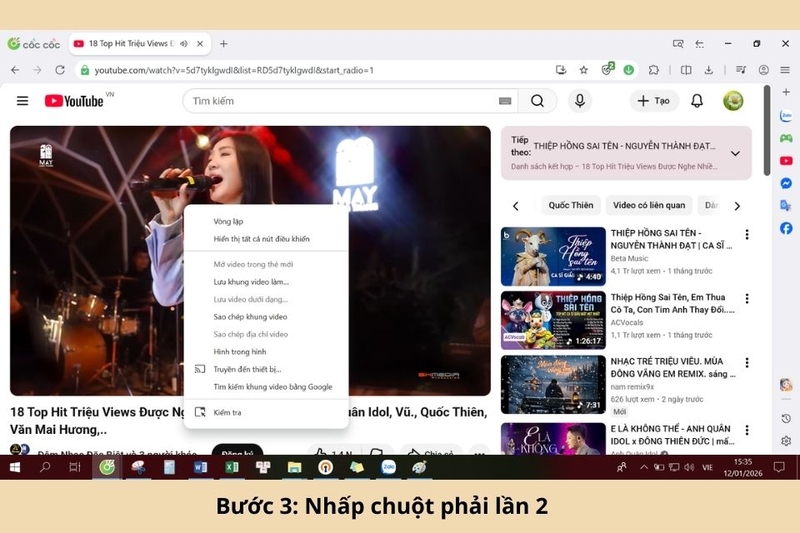Show previous filter chips with left arrow
Viewport: 800px width, 533px height.
[x=516, y=206]
